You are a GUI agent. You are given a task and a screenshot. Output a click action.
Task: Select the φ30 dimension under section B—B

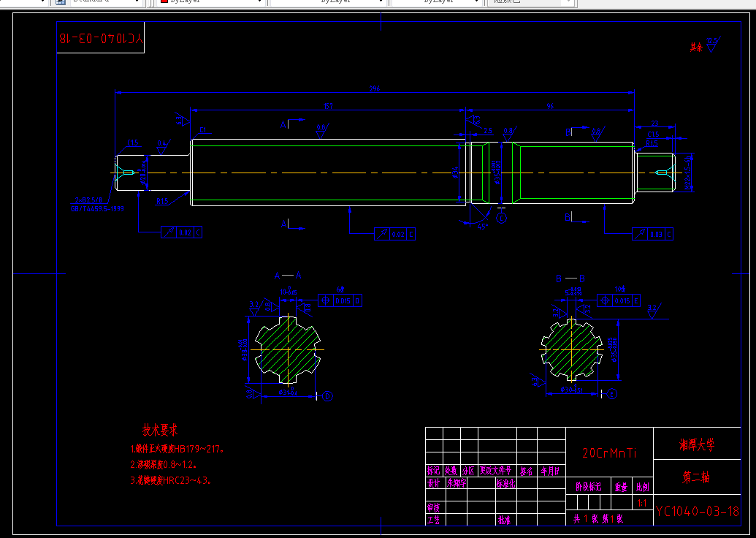[572, 390]
